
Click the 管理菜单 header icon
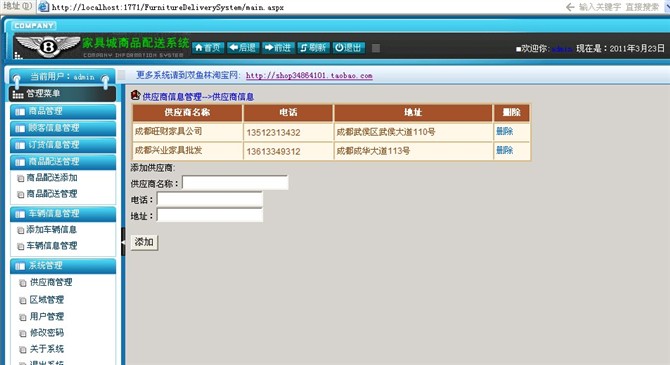tap(18, 94)
